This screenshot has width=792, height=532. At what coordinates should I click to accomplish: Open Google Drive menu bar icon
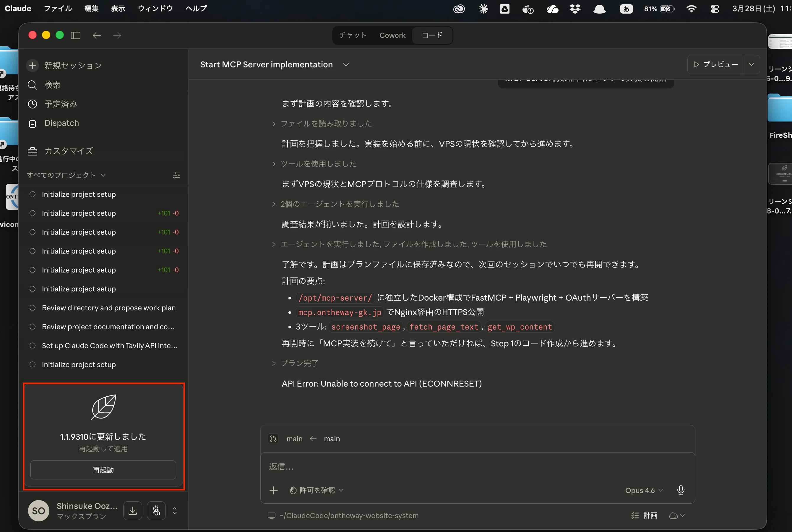(505, 9)
